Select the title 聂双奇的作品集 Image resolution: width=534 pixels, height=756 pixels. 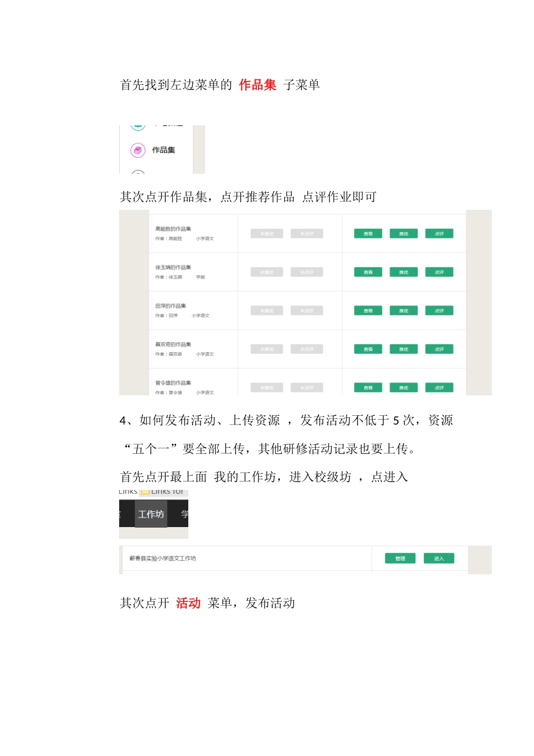pyautogui.click(x=173, y=344)
